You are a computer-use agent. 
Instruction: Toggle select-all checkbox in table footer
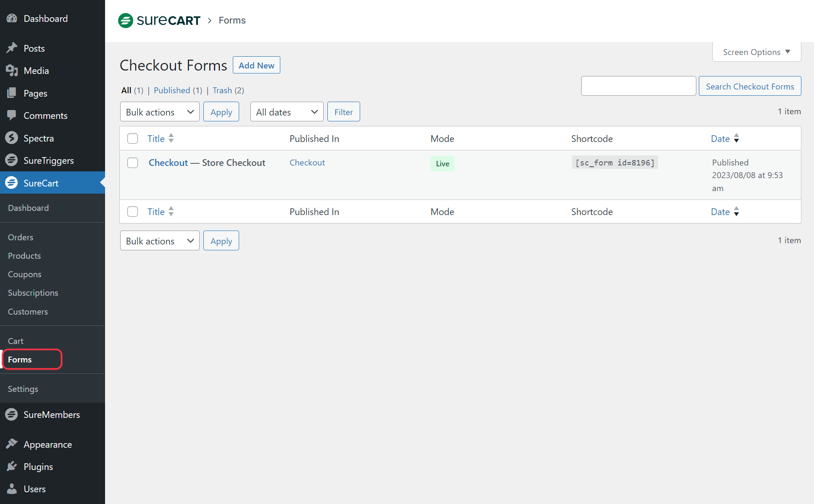[x=132, y=212]
